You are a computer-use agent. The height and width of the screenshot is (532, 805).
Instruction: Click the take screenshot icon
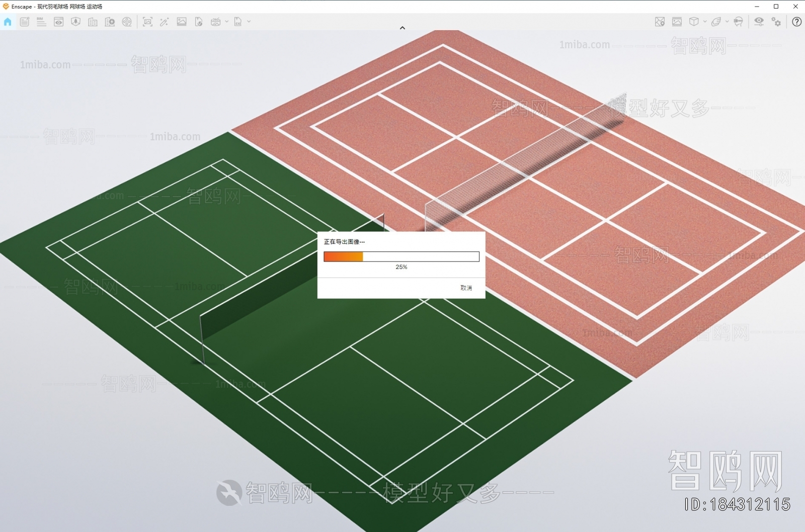pyautogui.click(x=147, y=22)
